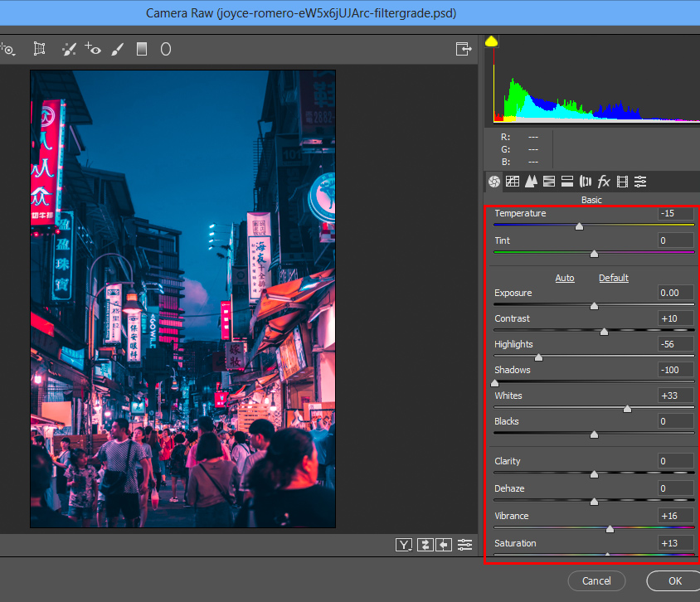Click the Auto link

[565, 278]
